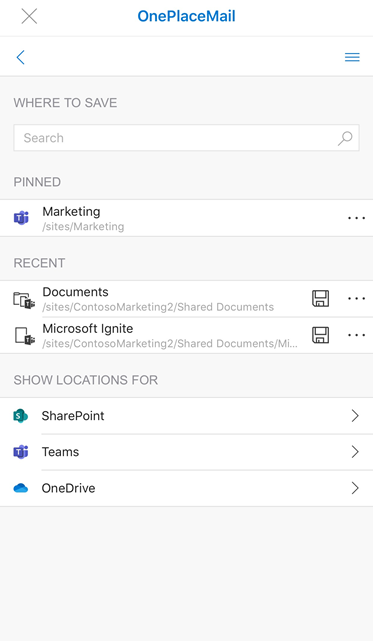Save to Microsoft Ignite using the floppy icon
373x641 pixels.
[321, 335]
